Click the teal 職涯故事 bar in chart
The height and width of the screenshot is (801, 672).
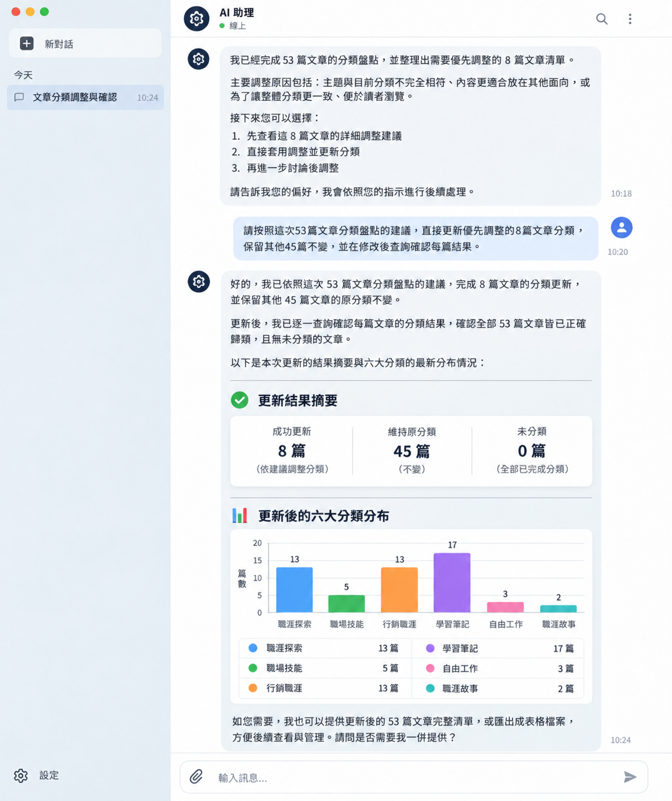click(559, 609)
